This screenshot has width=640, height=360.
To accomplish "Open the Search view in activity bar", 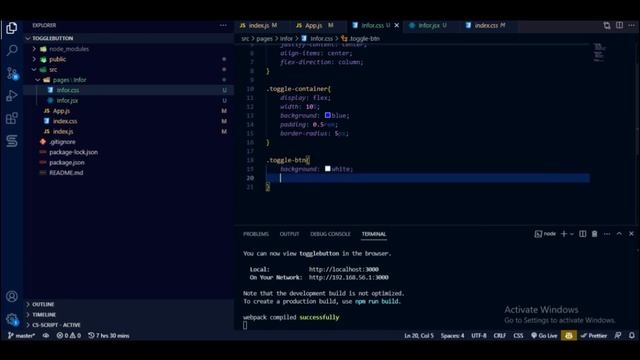I will point(12,50).
